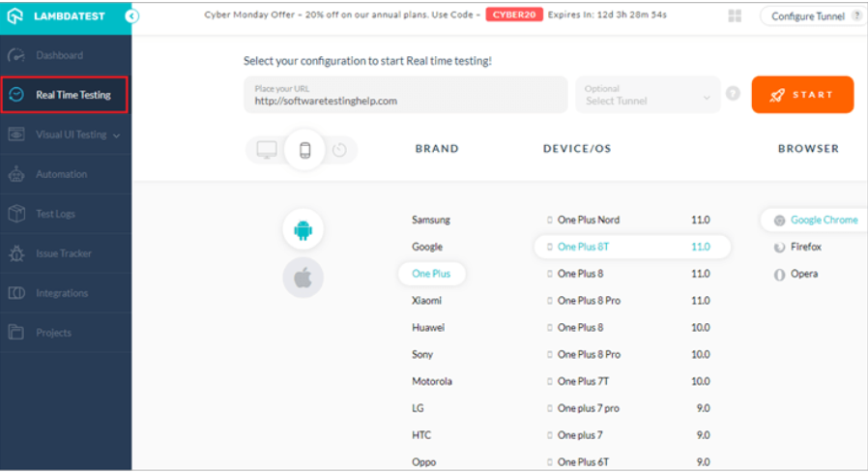
Task: Go to Test Logs in sidebar
Action: click(55, 214)
